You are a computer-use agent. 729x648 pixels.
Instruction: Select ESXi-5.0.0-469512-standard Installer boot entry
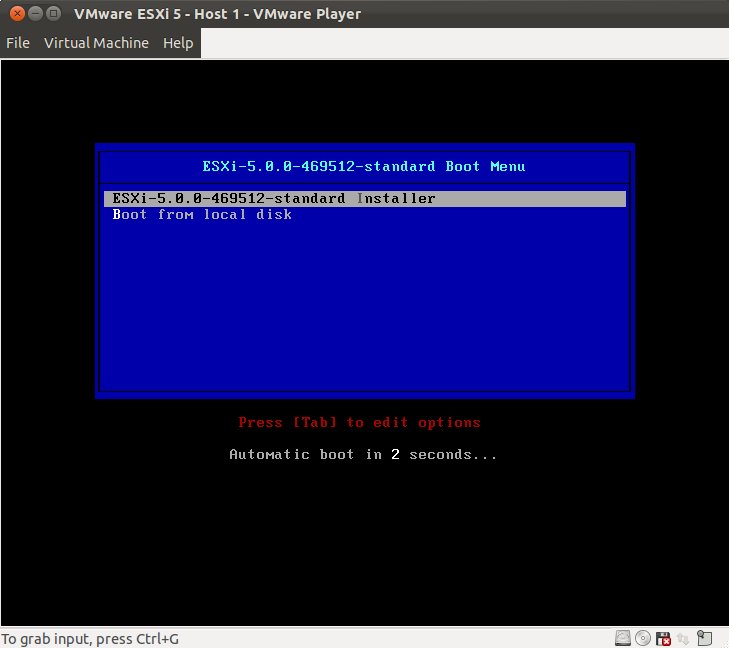(x=365, y=198)
